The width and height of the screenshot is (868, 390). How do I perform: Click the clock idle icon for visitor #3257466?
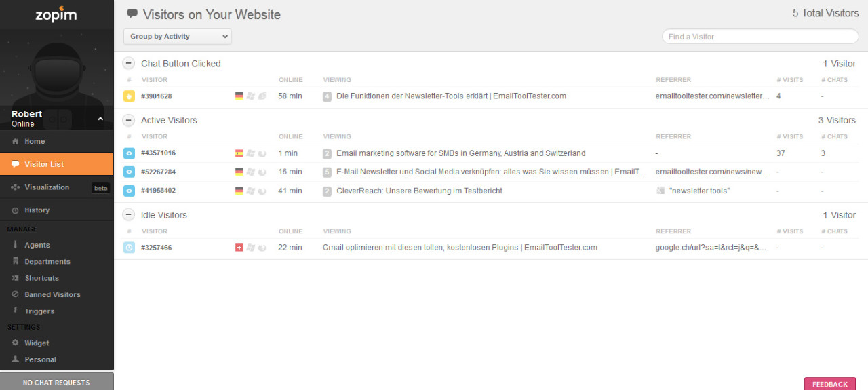click(x=129, y=248)
